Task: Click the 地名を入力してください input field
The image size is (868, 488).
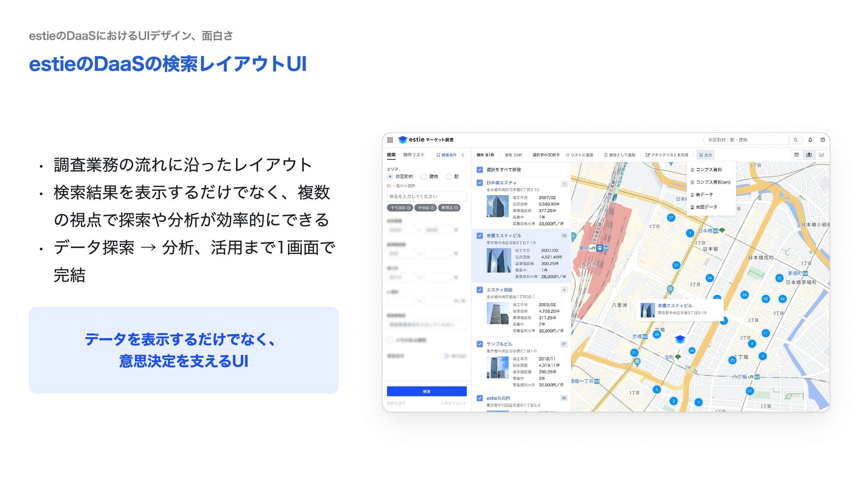Action: pos(426,197)
